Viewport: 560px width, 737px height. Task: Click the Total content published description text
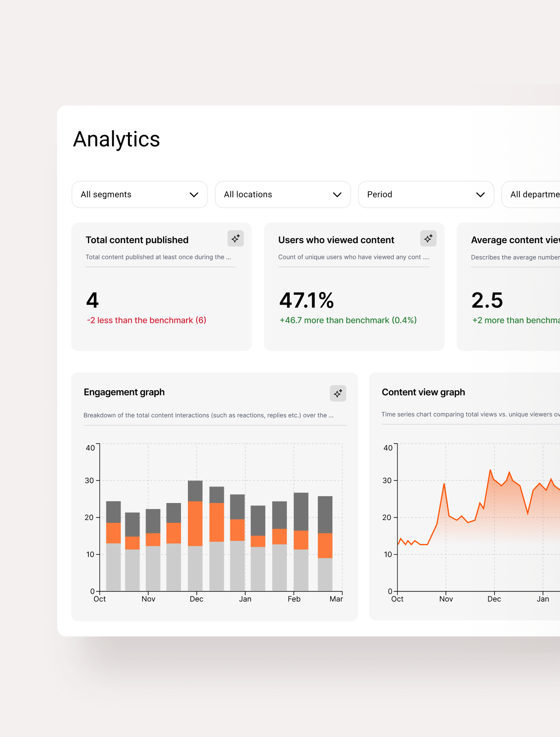click(158, 257)
